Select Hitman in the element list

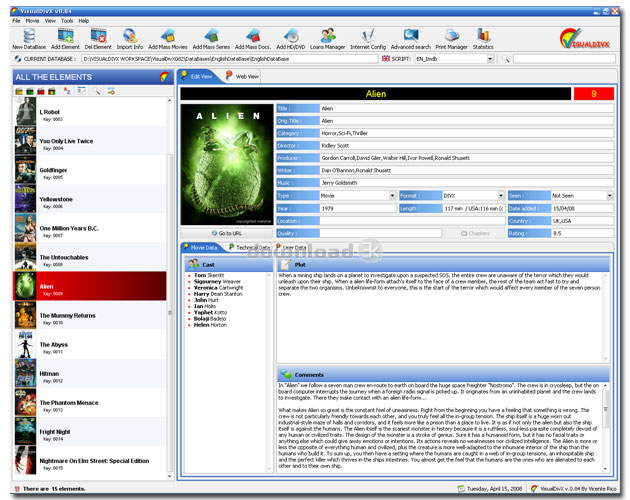(90, 373)
